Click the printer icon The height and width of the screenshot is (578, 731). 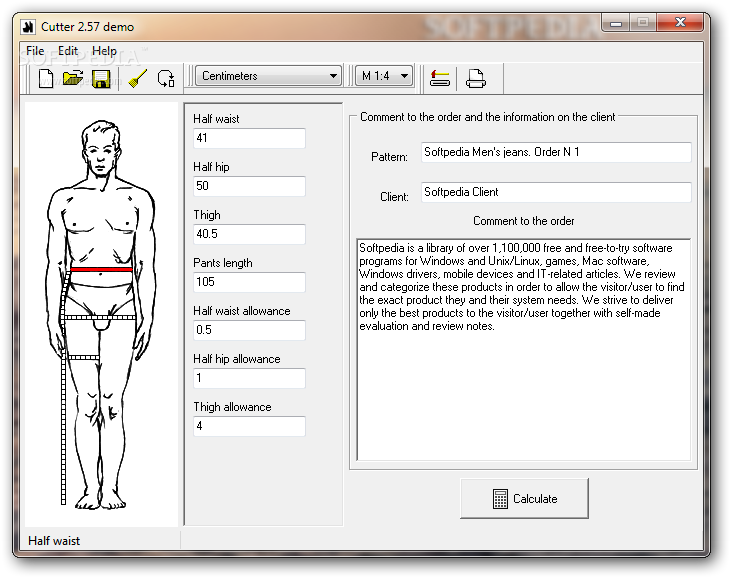pos(476,78)
